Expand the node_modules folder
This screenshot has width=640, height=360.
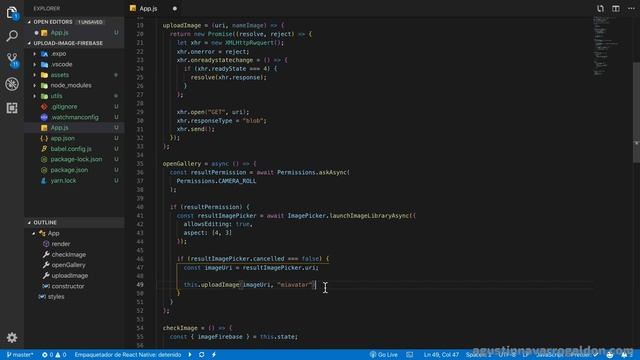coord(34,85)
